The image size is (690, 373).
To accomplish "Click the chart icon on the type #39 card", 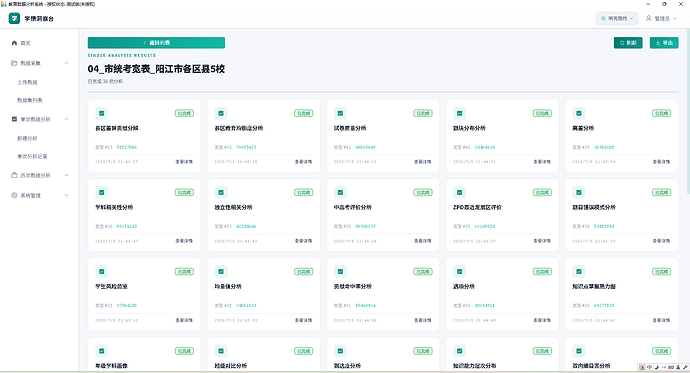I will 579,113.
